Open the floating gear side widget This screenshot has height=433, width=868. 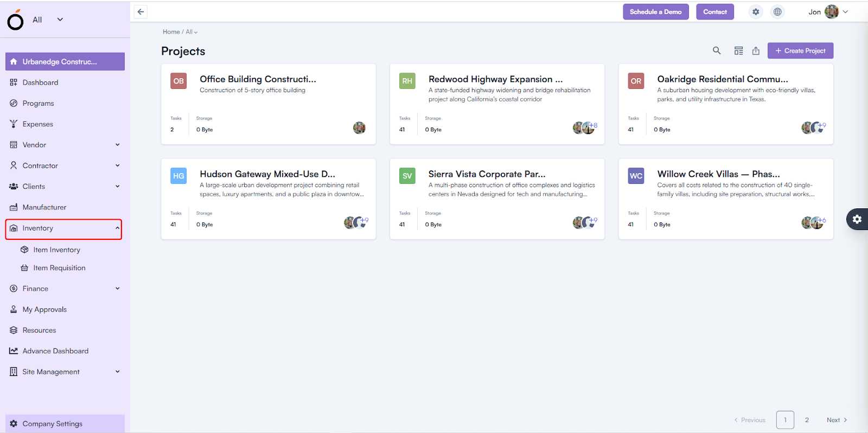tap(857, 219)
